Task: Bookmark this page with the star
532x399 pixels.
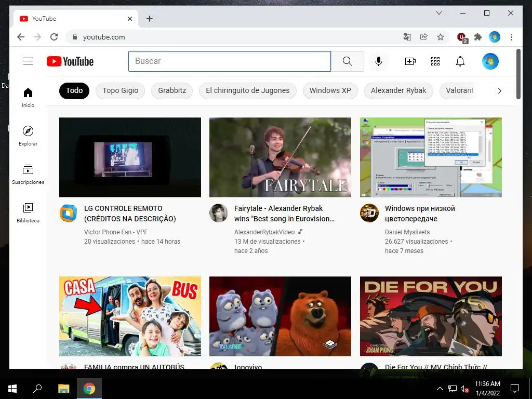Action: [441, 37]
